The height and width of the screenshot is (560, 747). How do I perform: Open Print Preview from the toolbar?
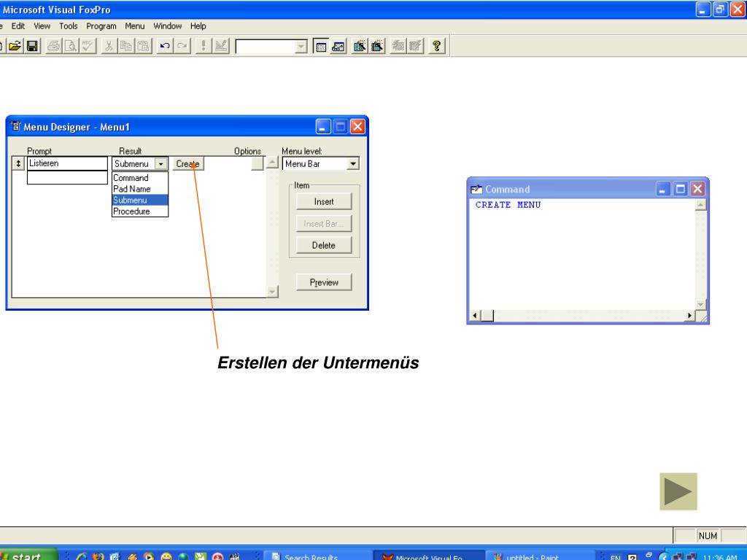[x=71, y=46]
